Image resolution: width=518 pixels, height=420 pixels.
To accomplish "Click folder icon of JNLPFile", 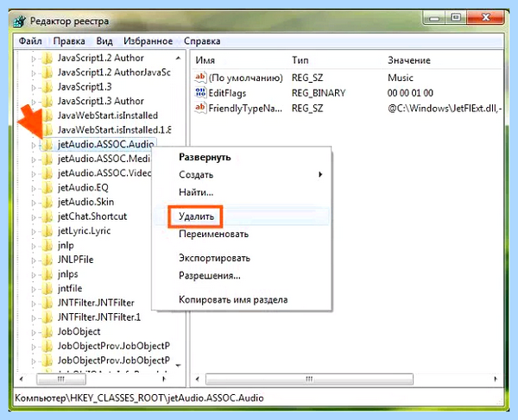I will pyautogui.click(x=47, y=260).
